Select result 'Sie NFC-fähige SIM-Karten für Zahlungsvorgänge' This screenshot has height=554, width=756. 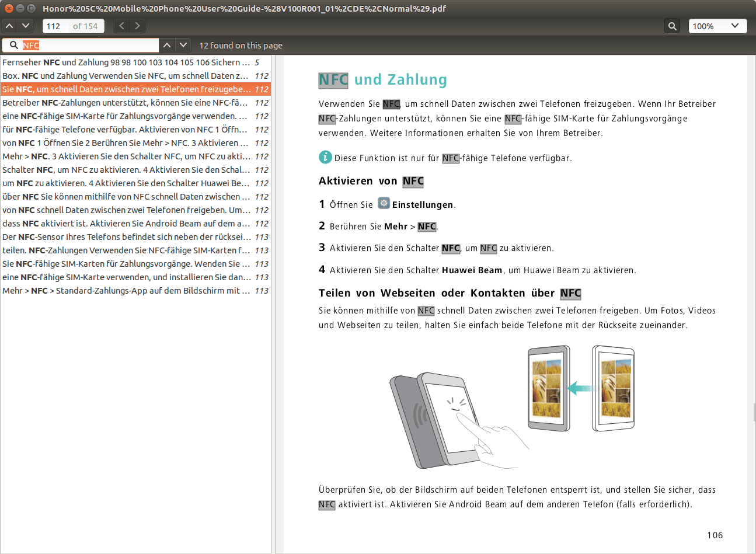135,264
